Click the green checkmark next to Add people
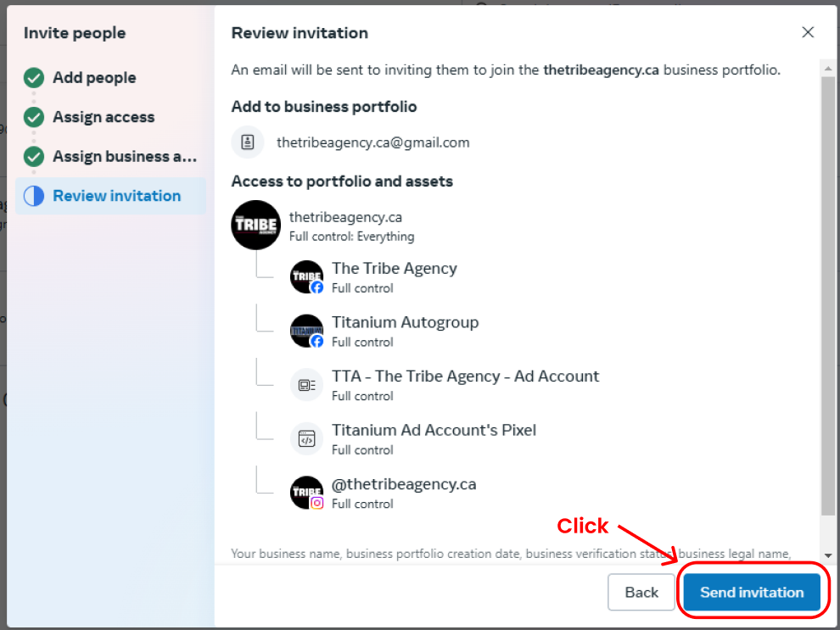This screenshot has height=630, width=840. 34,78
